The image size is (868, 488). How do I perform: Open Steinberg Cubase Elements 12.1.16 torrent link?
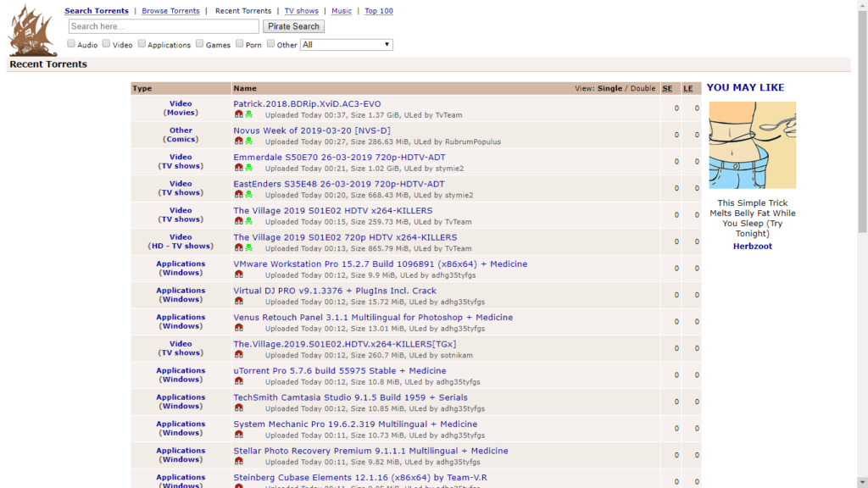360,478
